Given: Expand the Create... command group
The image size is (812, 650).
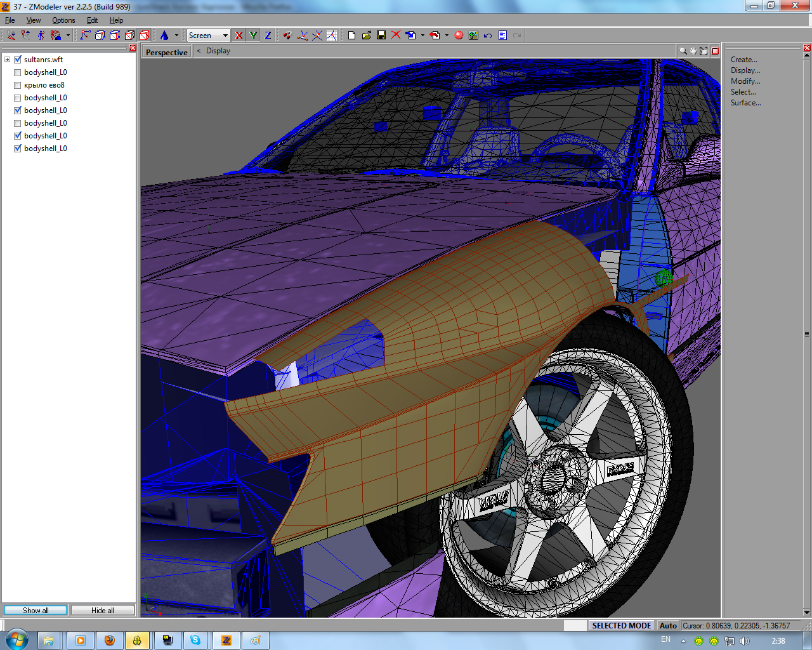Looking at the screenshot, I should [743, 60].
